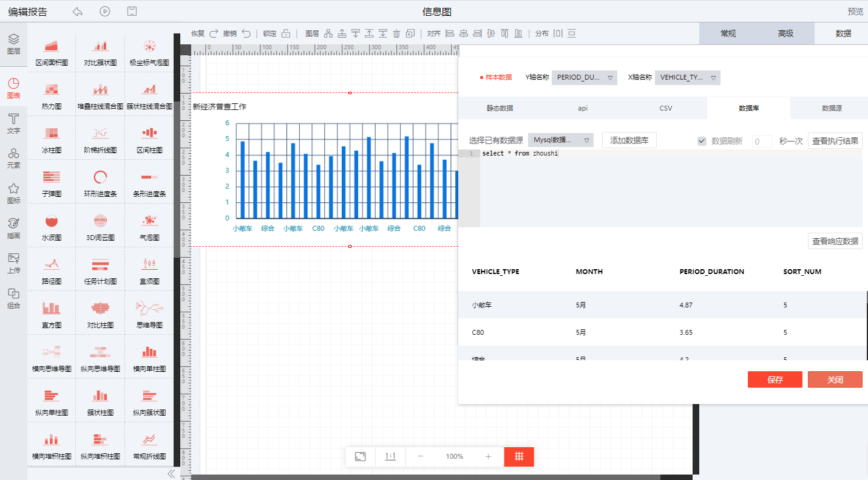Click the delete trash icon in toolbar
Viewport: 868px width, 480px height.
point(396,33)
